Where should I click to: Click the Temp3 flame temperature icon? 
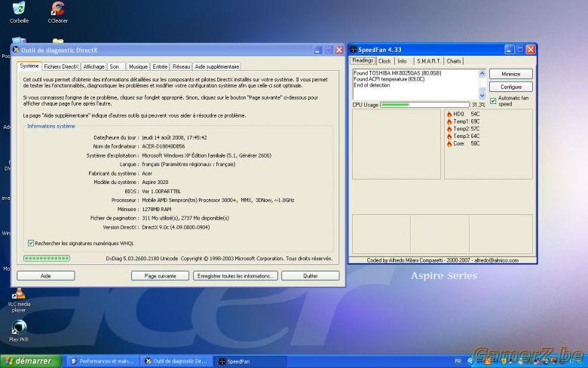point(449,136)
